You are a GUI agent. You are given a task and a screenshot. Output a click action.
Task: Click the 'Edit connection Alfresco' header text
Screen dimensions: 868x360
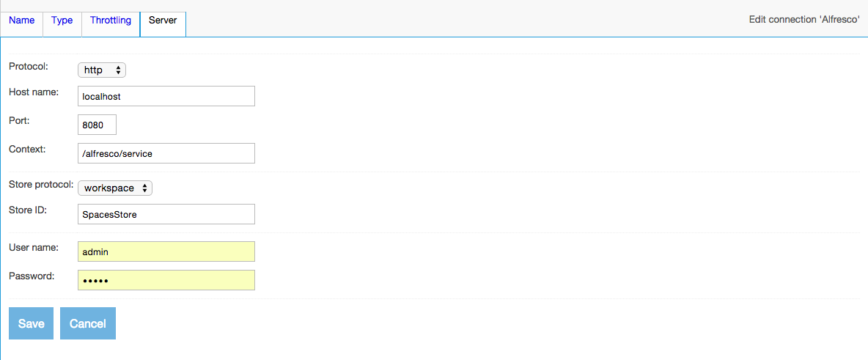(x=803, y=20)
